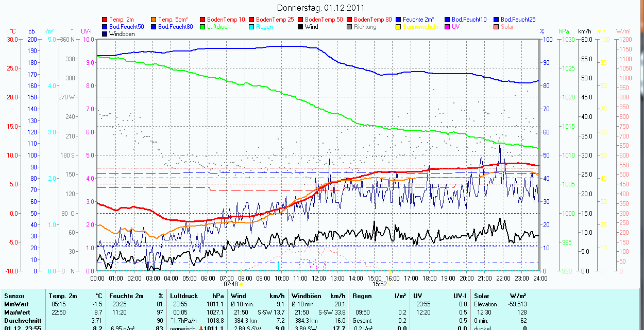Click the yellow Sonnenschein legend square

click(399, 27)
